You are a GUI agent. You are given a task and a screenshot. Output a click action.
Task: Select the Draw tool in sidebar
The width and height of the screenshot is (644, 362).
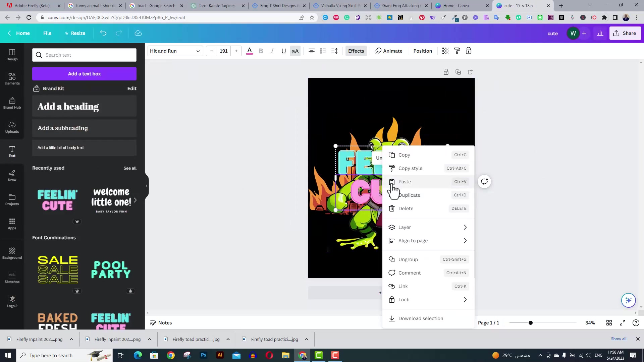[x=12, y=176]
